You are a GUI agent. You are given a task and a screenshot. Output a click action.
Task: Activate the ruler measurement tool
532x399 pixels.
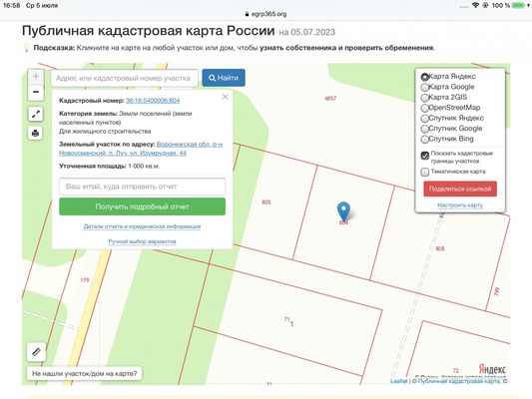coord(36,352)
